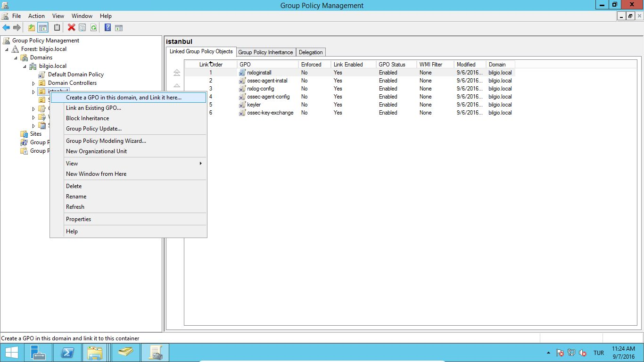This screenshot has width=644, height=362.
Task: Click the nxloginstall GPO icon
Action: coord(243,73)
